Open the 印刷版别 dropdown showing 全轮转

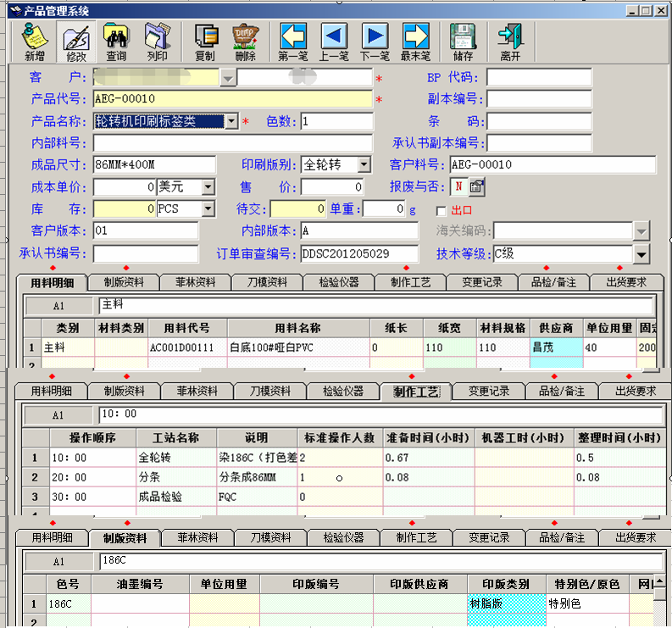pyautogui.click(x=364, y=164)
